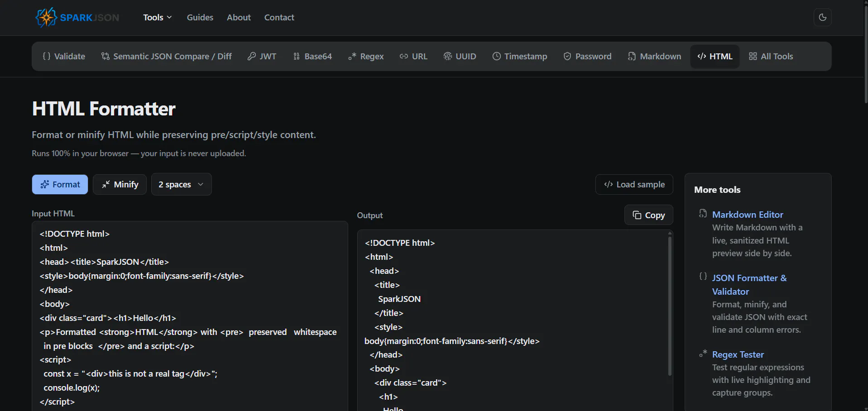Click the Minify button
The width and height of the screenshot is (868, 411).
point(120,184)
